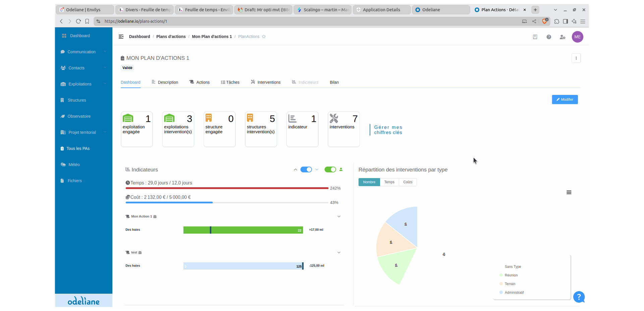
Task: Star the PlanActions page as favorite
Action: pos(264,37)
